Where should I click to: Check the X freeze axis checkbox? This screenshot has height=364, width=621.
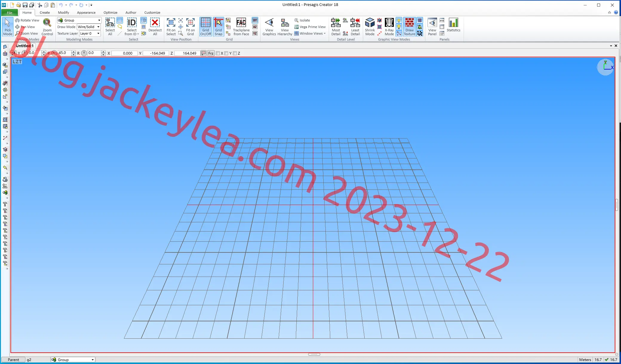point(218,53)
